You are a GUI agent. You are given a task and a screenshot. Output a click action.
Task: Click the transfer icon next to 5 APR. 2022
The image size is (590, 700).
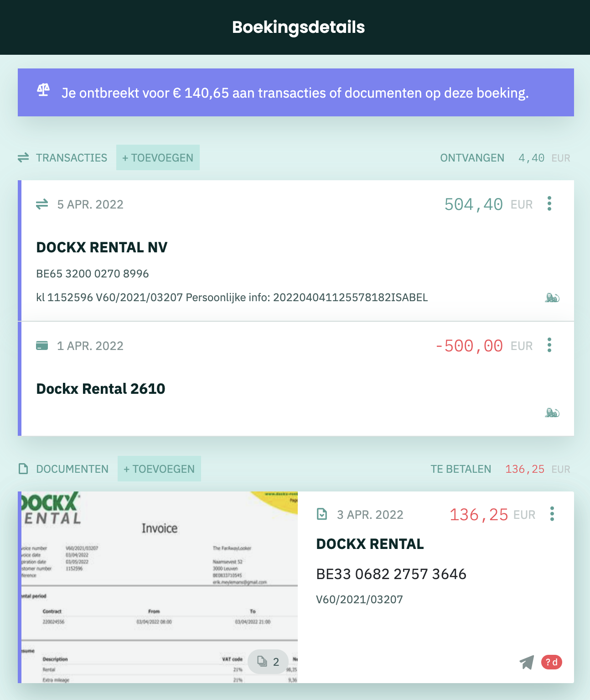point(42,204)
